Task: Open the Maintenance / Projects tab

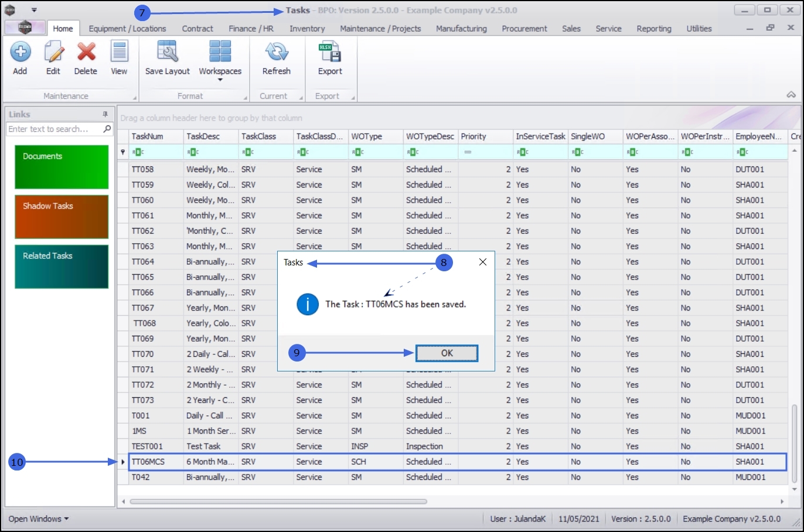Action: coord(380,29)
